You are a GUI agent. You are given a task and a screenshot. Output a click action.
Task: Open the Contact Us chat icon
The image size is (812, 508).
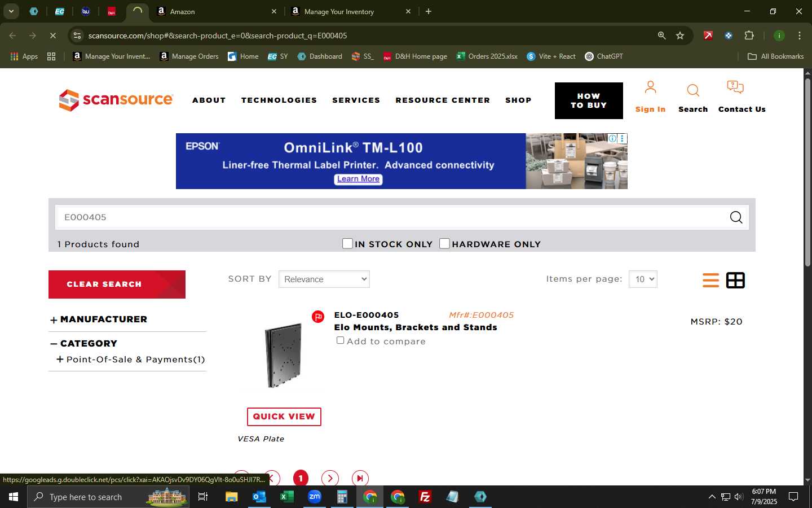735,87
